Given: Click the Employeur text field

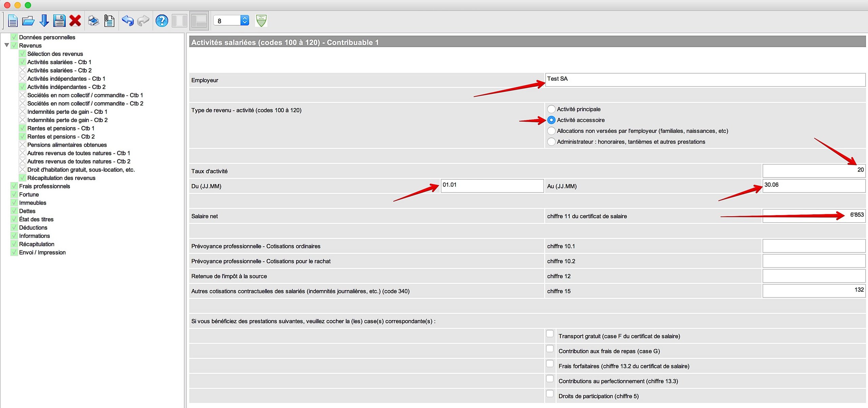Looking at the screenshot, I should [705, 80].
